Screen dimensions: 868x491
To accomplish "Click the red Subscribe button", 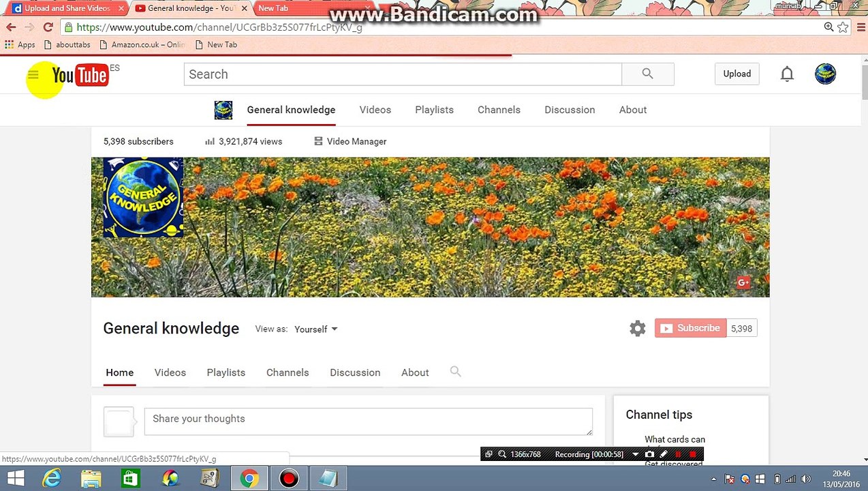I will [x=690, y=328].
